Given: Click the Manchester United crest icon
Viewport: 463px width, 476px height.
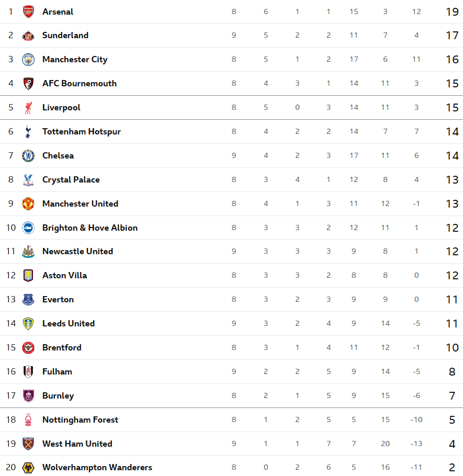Looking at the screenshot, I should [x=28, y=204].
